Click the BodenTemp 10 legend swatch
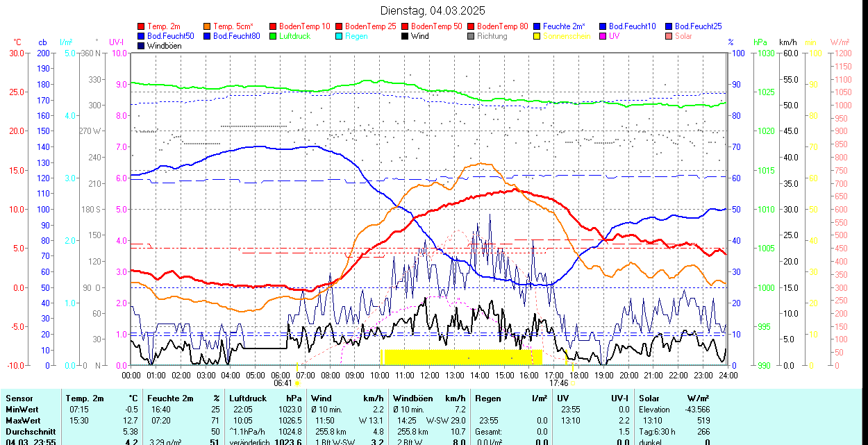 (x=273, y=26)
